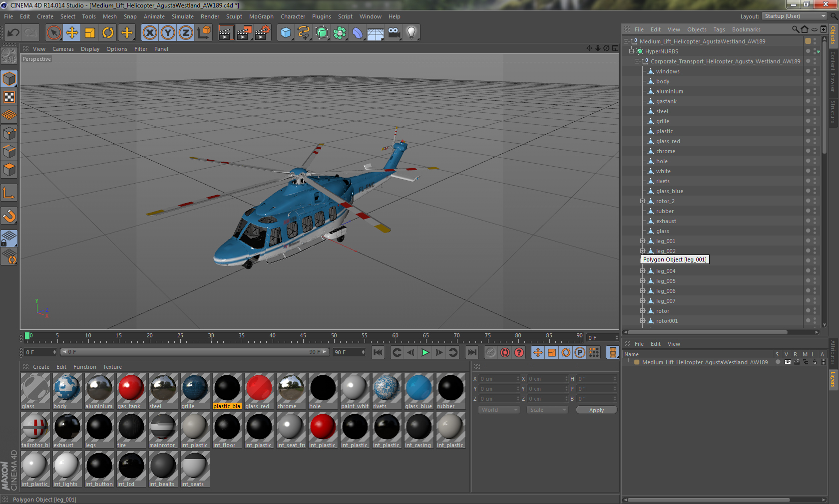Viewport: 839px width, 504px height.
Task: Open the World coordinate dropdown
Action: [x=499, y=410]
